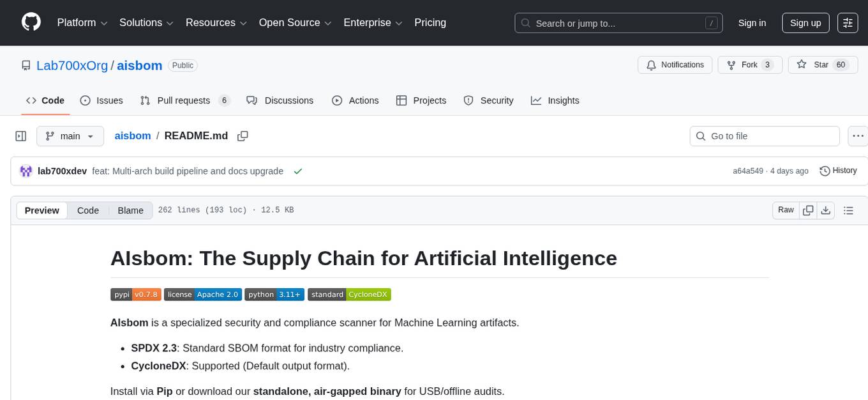Copy the README.md file path
This screenshot has height=400, width=868.
(x=243, y=136)
